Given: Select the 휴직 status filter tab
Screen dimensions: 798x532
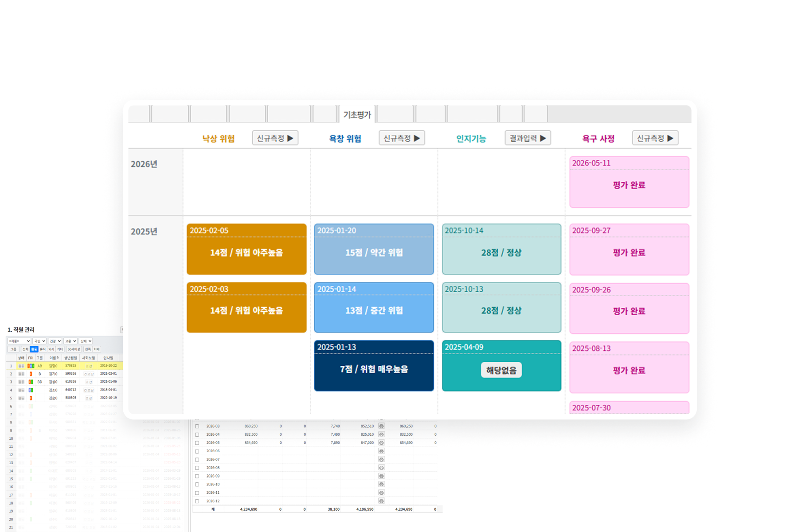Looking at the screenshot, I should tap(43, 349).
